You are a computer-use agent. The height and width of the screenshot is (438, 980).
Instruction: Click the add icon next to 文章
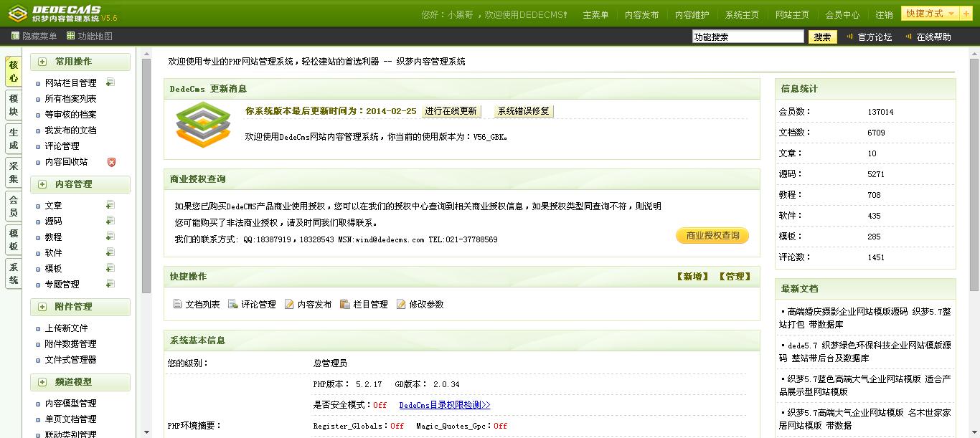110,205
